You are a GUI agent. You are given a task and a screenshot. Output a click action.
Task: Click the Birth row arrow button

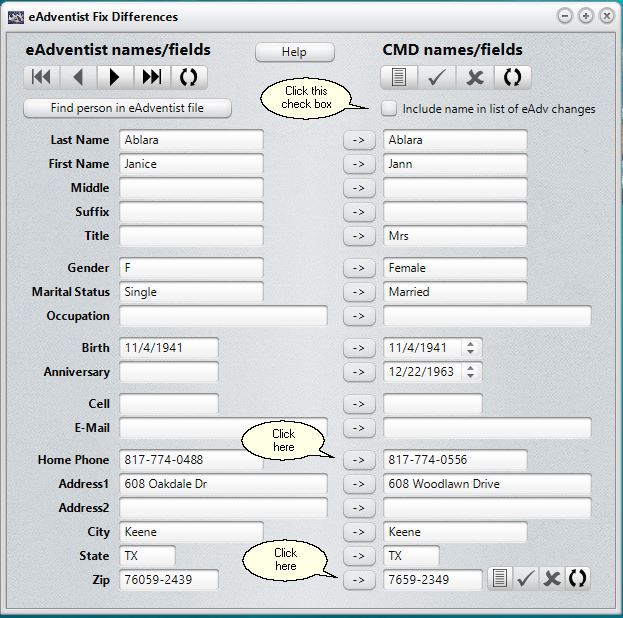(359, 348)
